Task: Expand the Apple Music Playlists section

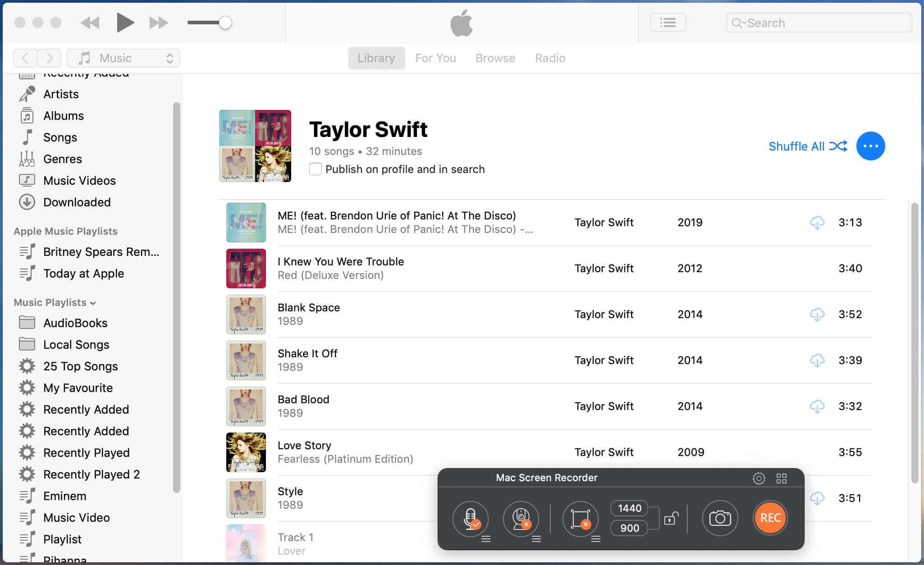Action: tap(65, 230)
